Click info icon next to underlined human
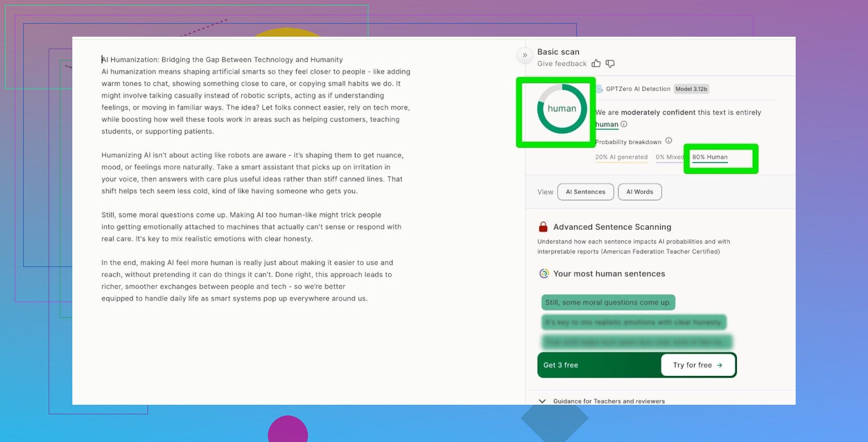This screenshot has height=442, width=868. [624, 124]
